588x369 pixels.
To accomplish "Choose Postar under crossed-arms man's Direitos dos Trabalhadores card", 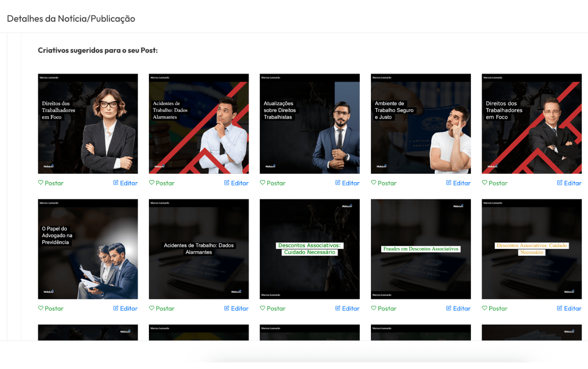I will [495, 183].
